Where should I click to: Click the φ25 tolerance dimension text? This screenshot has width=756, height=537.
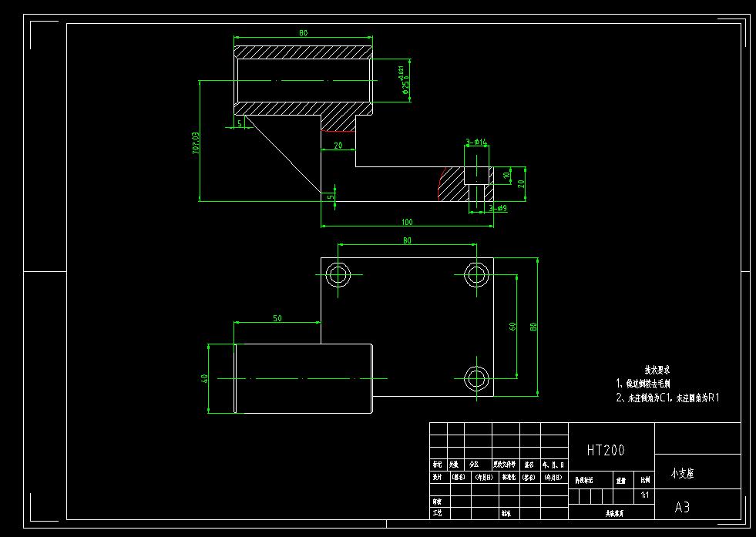pos(404,80)
